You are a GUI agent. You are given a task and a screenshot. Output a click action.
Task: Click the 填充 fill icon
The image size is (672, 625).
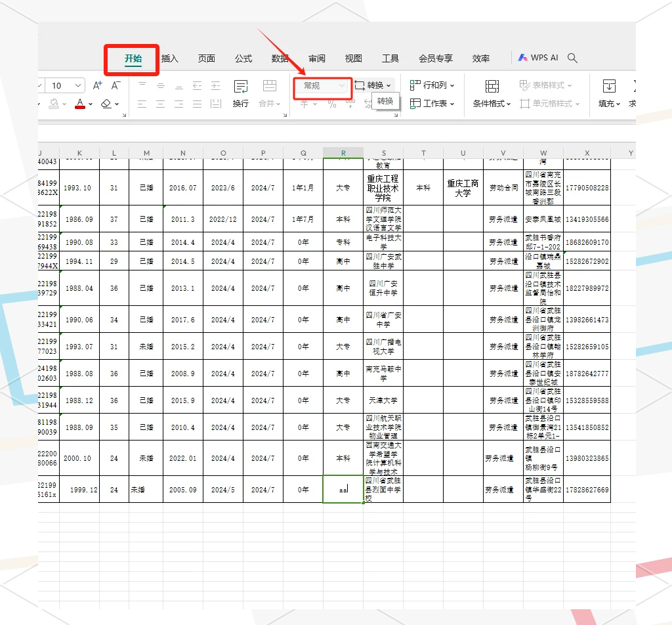tap(609, 86)
